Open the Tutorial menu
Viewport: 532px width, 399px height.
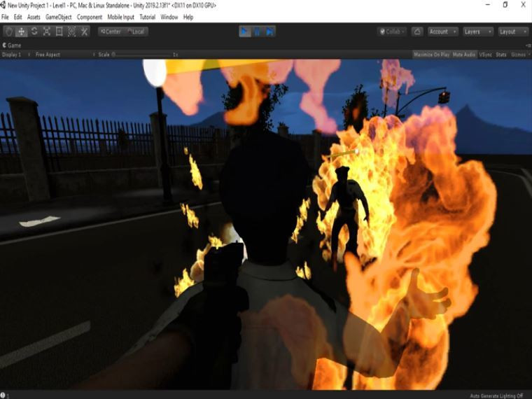(148, 17)
